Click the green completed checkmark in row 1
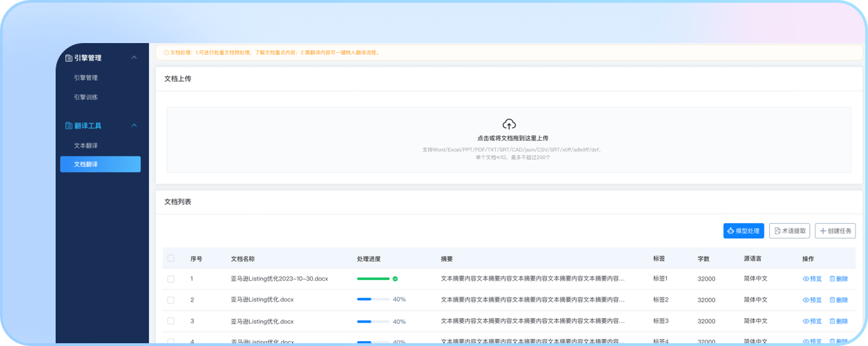 (x=395, y=279)
